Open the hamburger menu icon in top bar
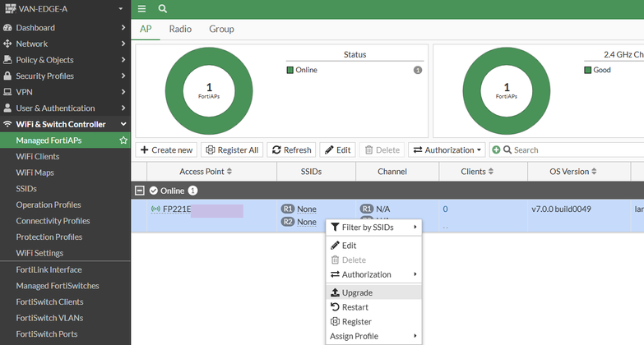This screenshot has width=644, height=345. (141, 8)
